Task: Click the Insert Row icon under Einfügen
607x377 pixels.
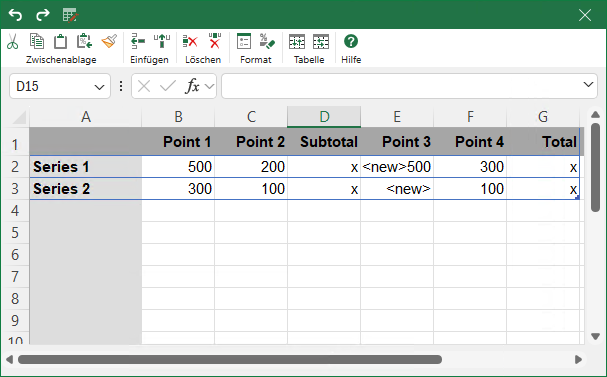Action: 138,41
